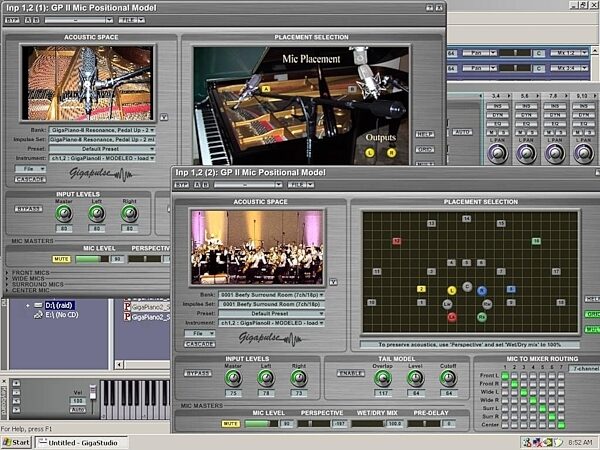The width and height of the screenshot is (600, 450).
Task: Pick the red position 12 square on grid
Action: pyautogui.click(x=397, y=241)
